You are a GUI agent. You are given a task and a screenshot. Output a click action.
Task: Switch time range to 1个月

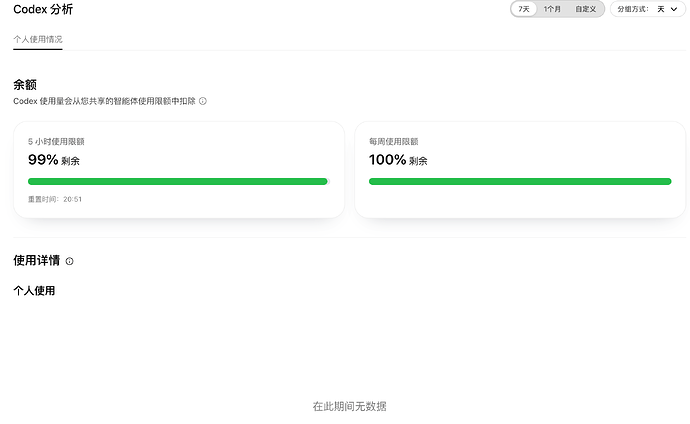(552, 9)
